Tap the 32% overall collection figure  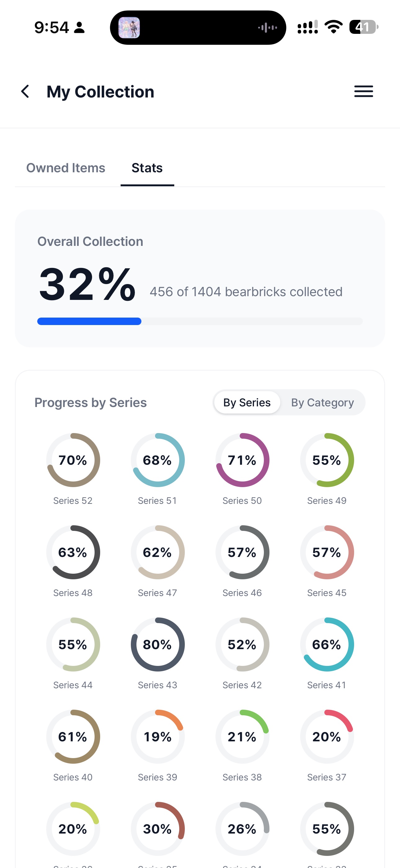tap(87, 284)
